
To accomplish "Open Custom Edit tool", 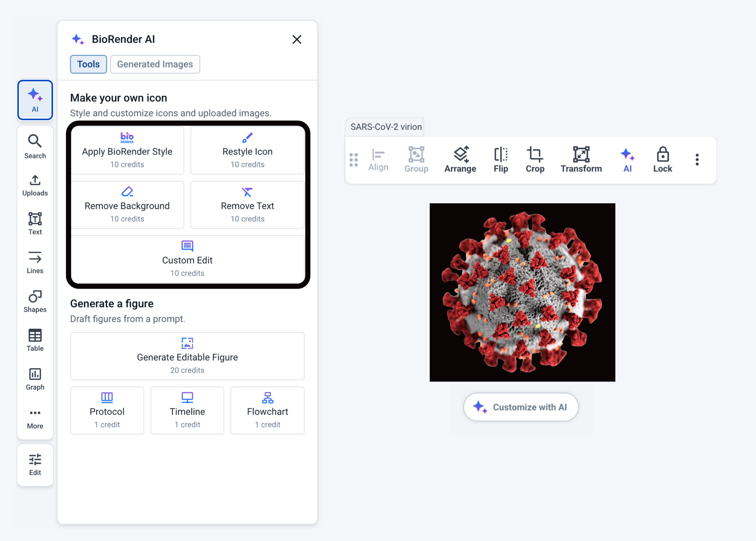I will 187,259.
